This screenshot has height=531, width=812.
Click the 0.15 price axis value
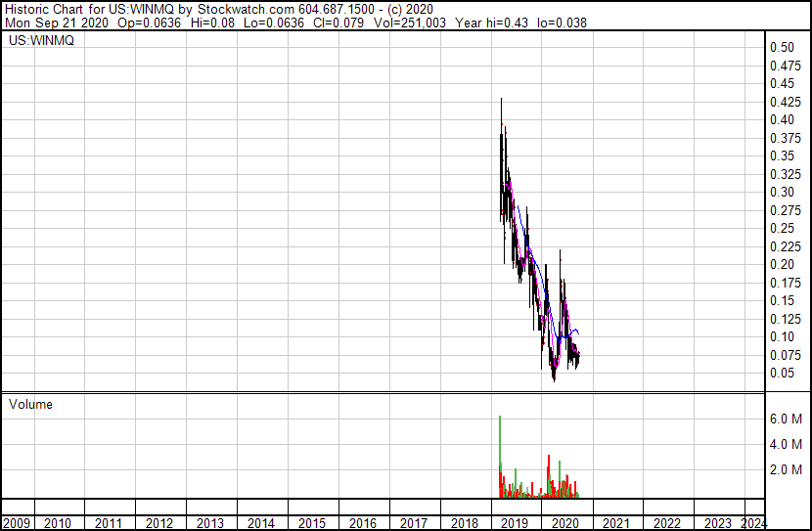point(782,300)
